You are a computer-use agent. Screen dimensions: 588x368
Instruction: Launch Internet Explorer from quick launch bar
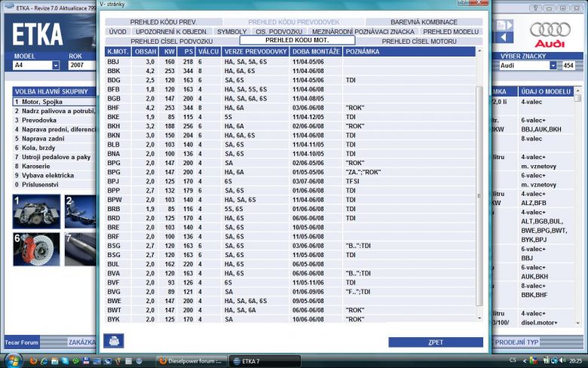[x=44, y=361]
